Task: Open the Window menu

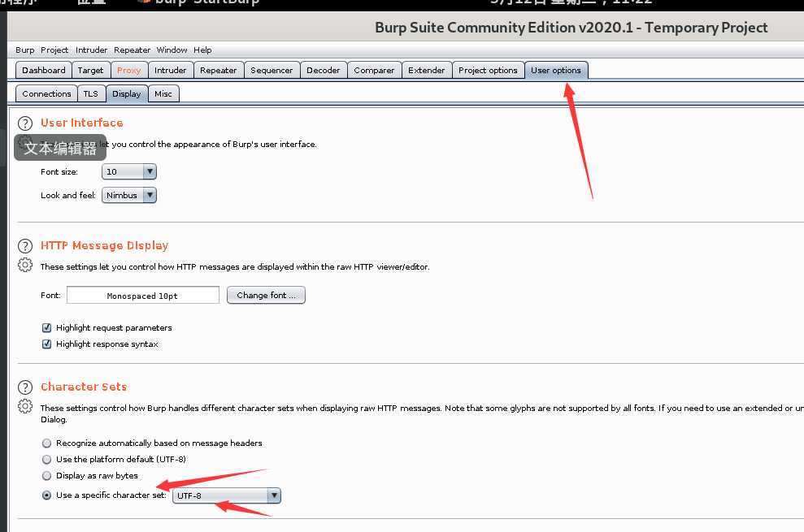Action: click(172, 50)
